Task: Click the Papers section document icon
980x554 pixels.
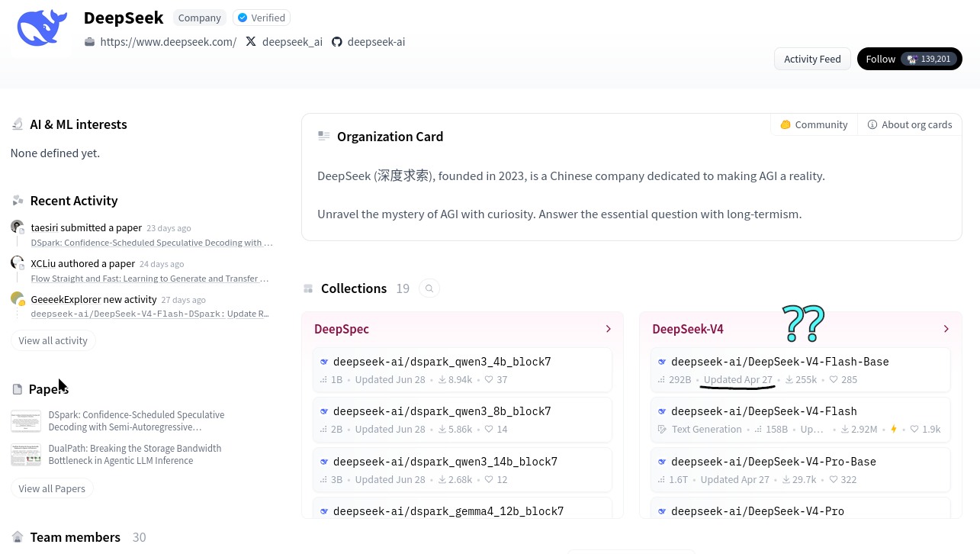Action: tap(18, 389)
